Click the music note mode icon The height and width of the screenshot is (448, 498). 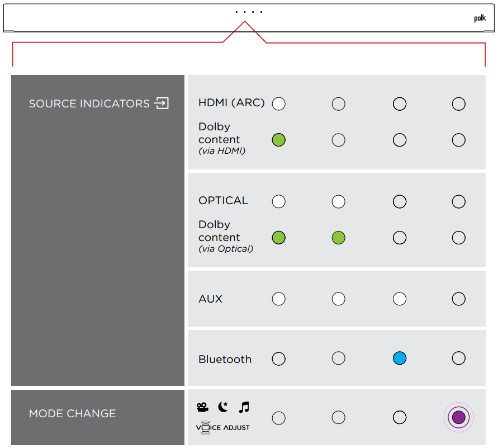tap(244, 407)
